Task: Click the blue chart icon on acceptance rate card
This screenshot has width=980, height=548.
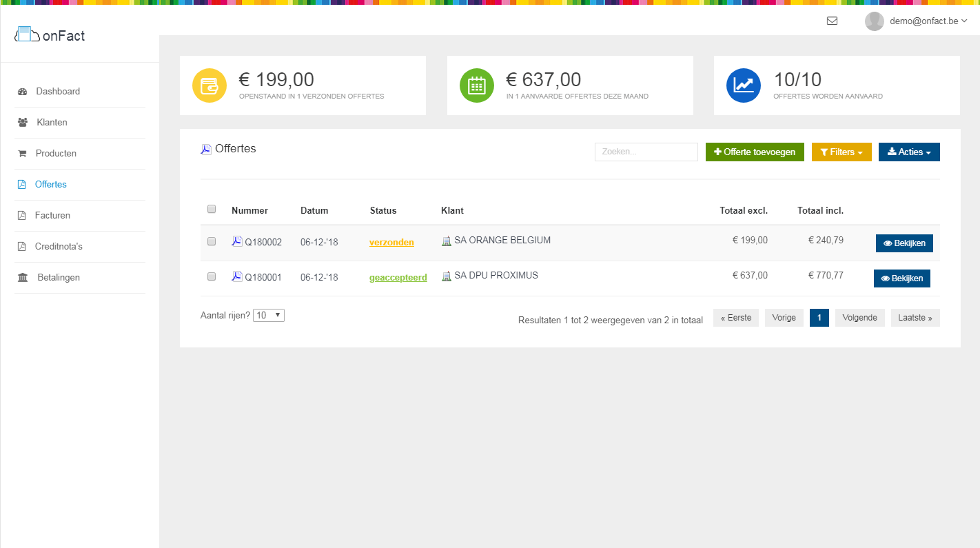Action: pos(743,85)
